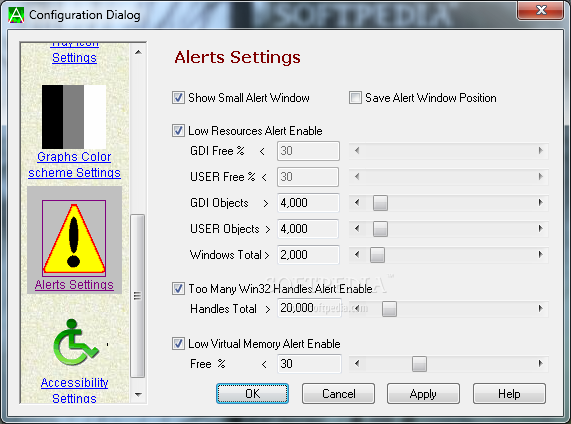Select the Alerts Settings warning icon
The width and height of the screenshot is (571, 424).
74,238
